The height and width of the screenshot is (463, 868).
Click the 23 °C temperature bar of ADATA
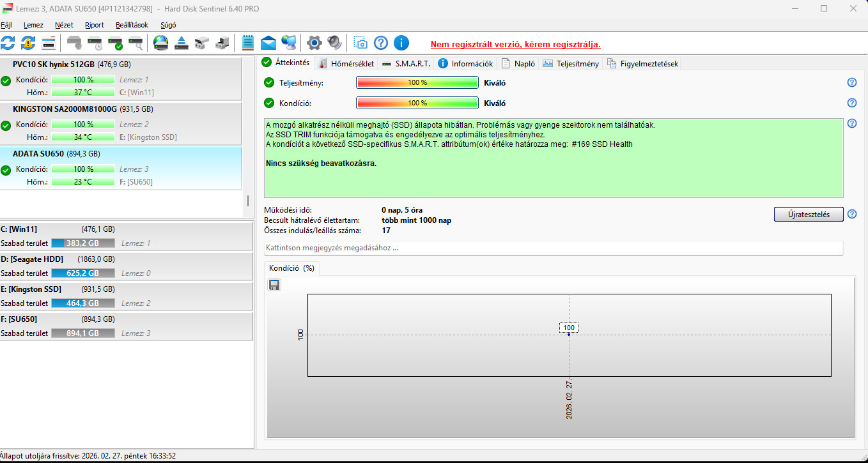(x=83, y=181)
